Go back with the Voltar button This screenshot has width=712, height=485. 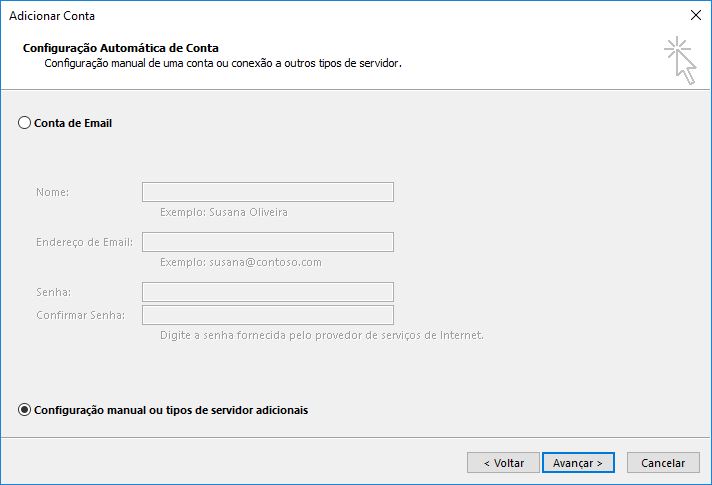click(x=503, y=463)
